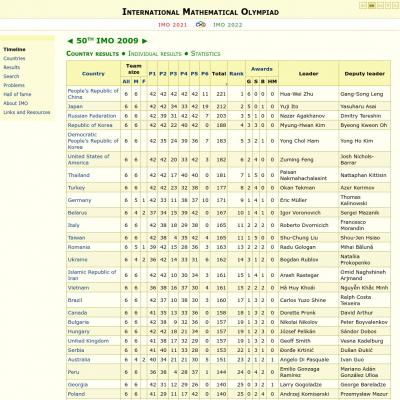Click the IMO logo between 2021 and 2022
The height and width of the screenshot is (400, 400).
[x=200, y=24]
